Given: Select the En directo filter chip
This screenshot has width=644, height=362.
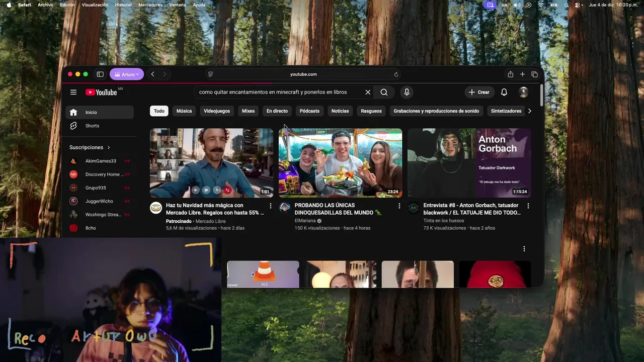Looking at the screenshot, I should (x=277, y=111).
